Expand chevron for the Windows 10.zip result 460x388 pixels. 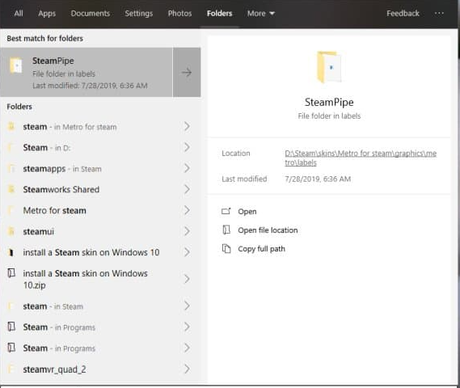pos(187,279)
